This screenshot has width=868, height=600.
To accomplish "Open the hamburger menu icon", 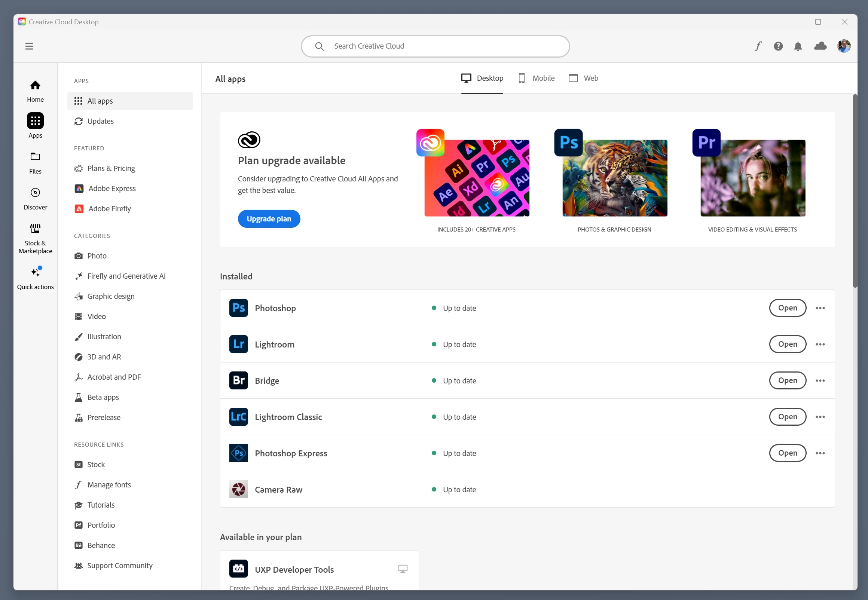I will 29,46.
